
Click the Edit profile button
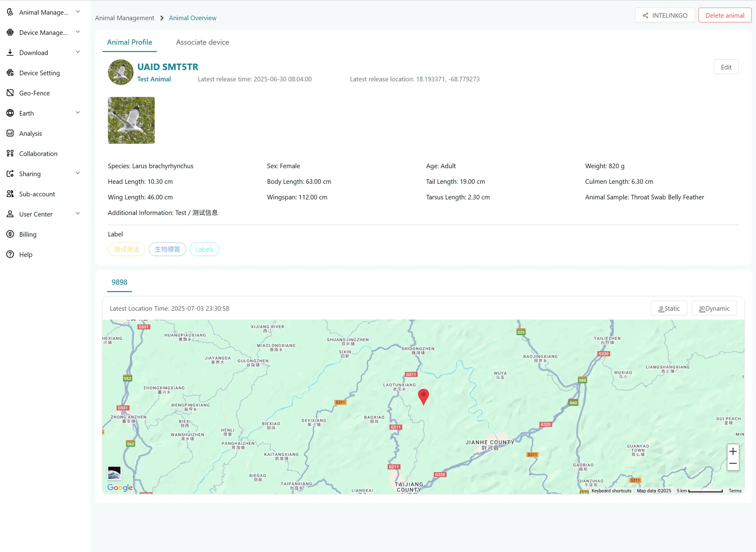[x=726, y=67]
